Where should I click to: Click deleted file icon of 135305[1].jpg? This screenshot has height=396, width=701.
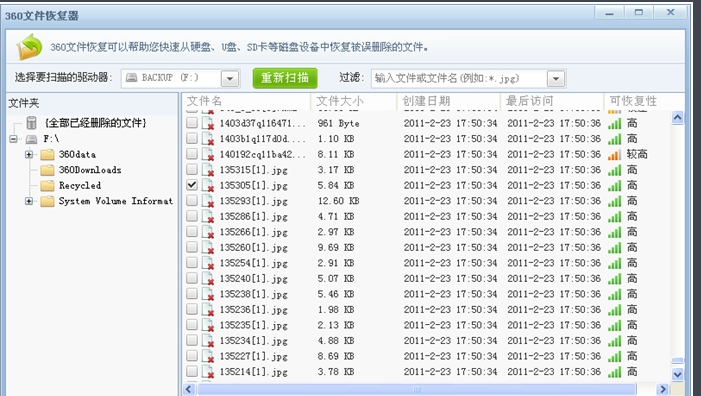pos(207,185)
